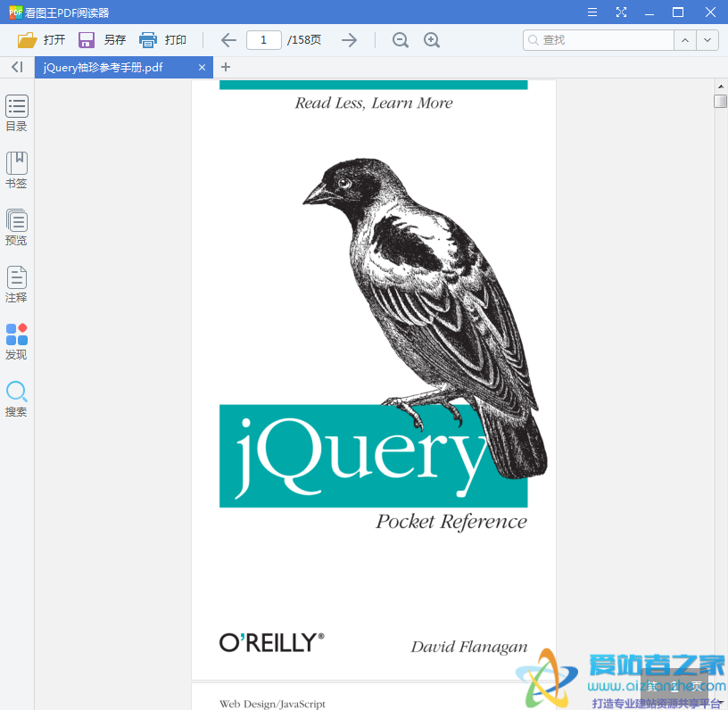Focus the 查找 find text field
This screenshot has width=728, height=710.
pyautogui.click(x=599, y=40)
